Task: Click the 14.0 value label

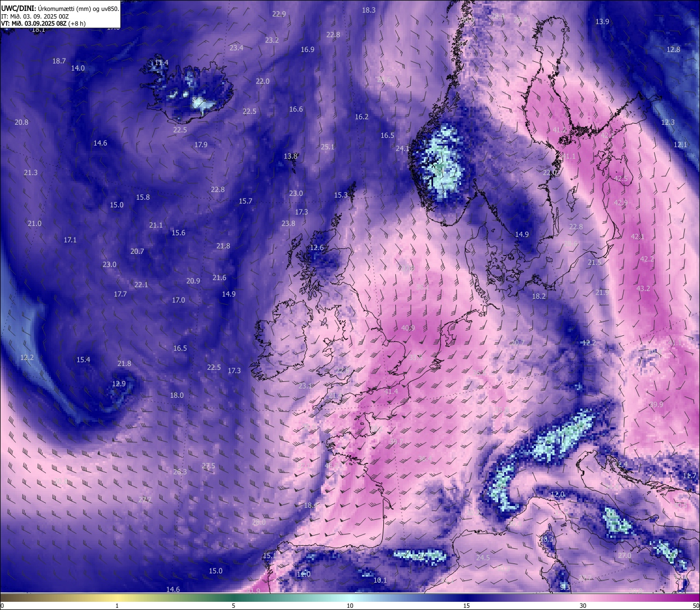Action: coord(78,68)
